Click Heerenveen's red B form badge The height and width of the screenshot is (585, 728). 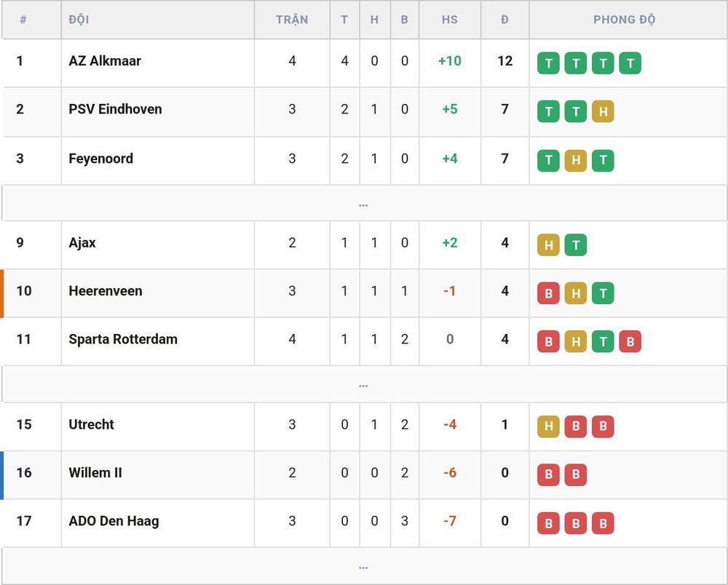tap(548, 293)
